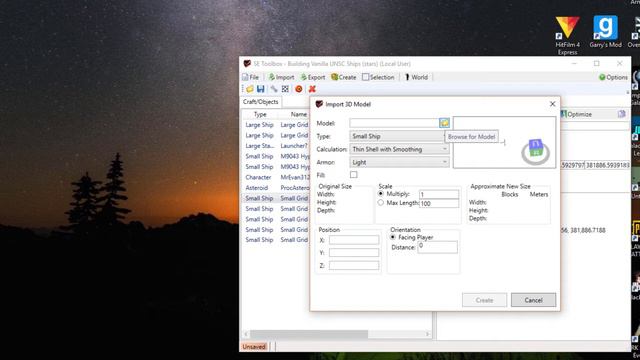Select the highlighted Small Ship Small Grid row
Screen dimensions: 640x360
pos(276,198)
